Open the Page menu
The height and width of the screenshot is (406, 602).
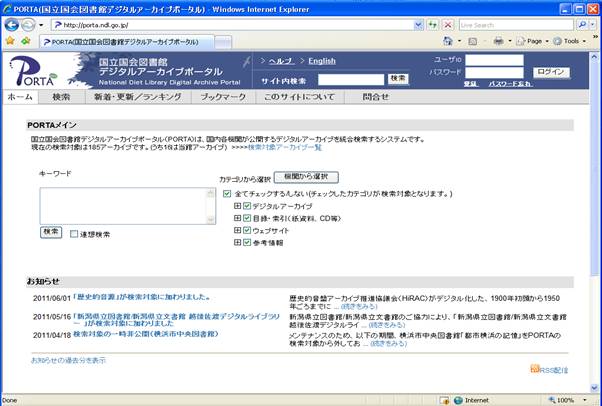tap(532, 41)
